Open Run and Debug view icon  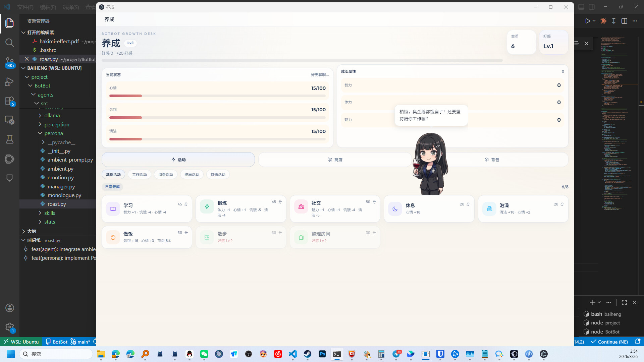(x=9, y=82)
